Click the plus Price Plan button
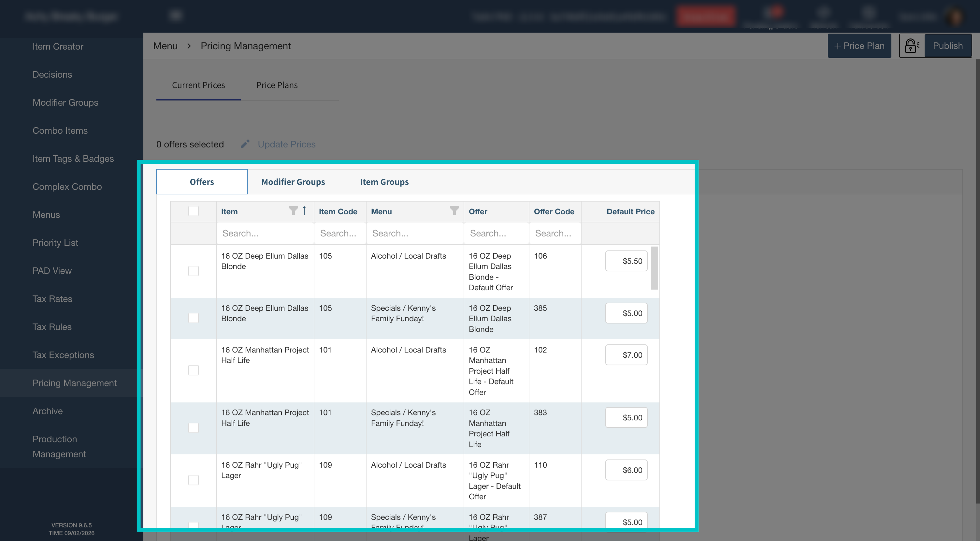Screen dimensions: 980x541 click(859, 46)
